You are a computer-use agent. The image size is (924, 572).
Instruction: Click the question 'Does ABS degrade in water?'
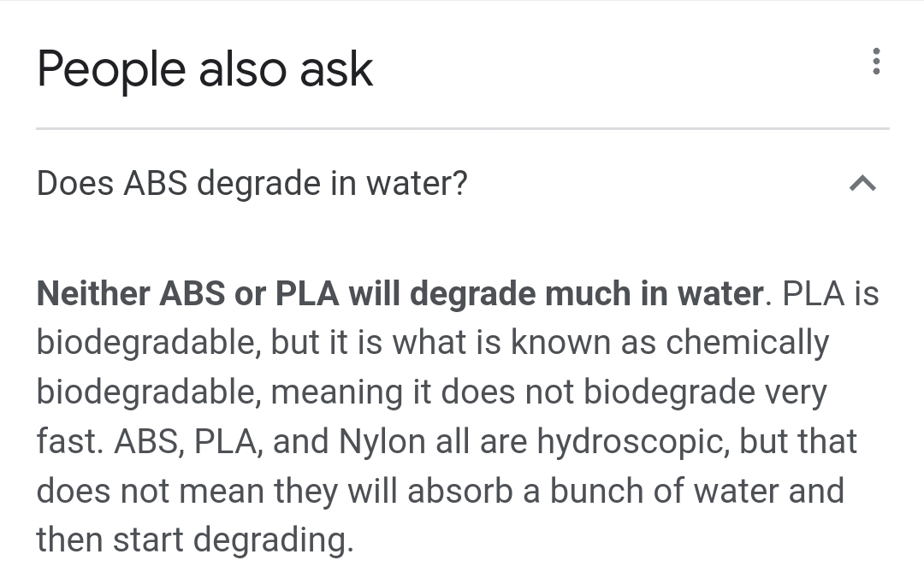click(x=252, y=183)
